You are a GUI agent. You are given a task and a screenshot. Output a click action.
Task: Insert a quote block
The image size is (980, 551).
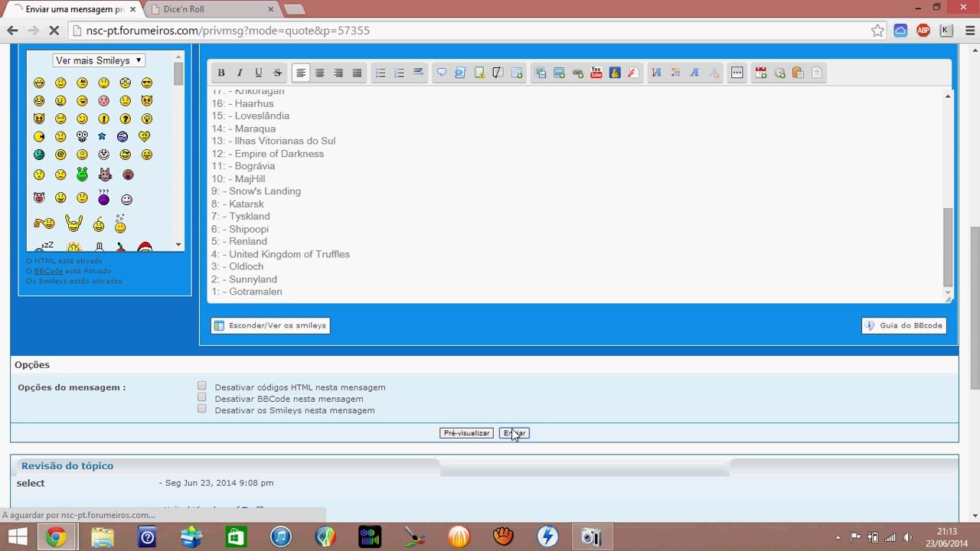[442, 73]
